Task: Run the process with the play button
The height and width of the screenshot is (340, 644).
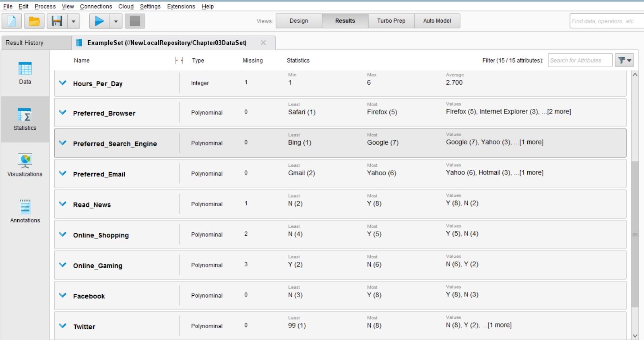Action: click(x=99, y=21)
